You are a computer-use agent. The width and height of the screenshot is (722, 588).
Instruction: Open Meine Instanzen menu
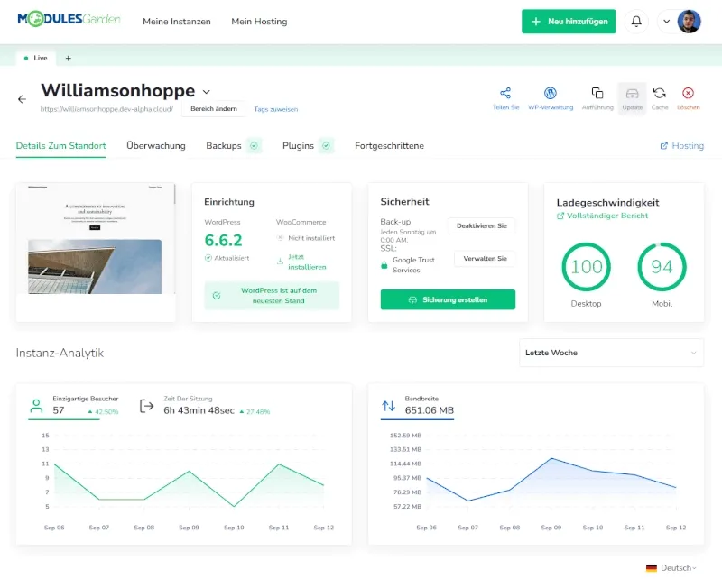pyautogui.click(x=177, y=22)
